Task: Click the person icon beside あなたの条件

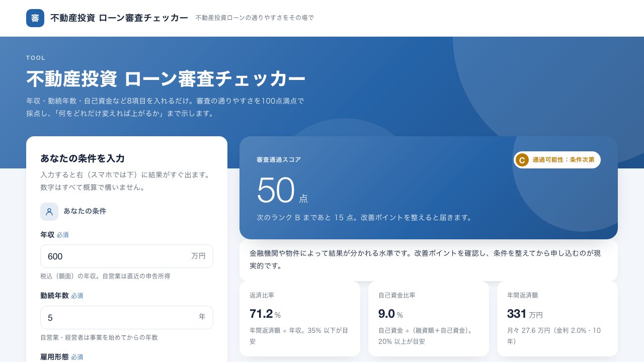Action: click(x=49, y=212)
